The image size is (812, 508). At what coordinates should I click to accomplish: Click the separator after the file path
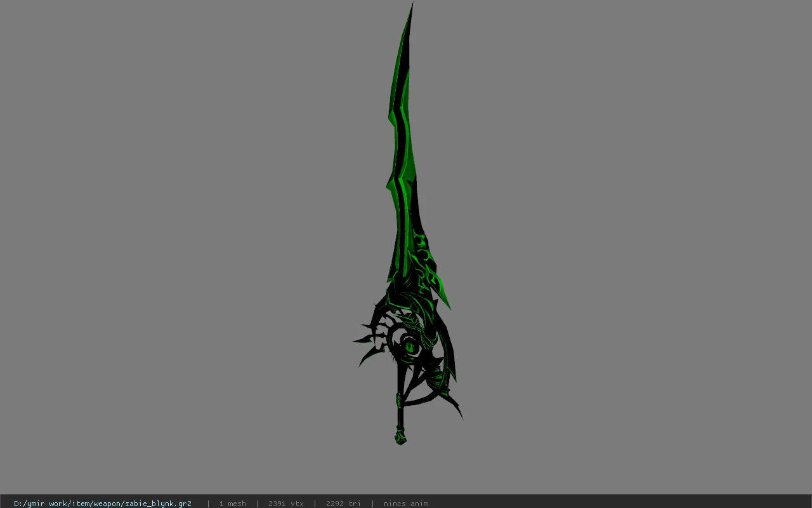point(208,504)
